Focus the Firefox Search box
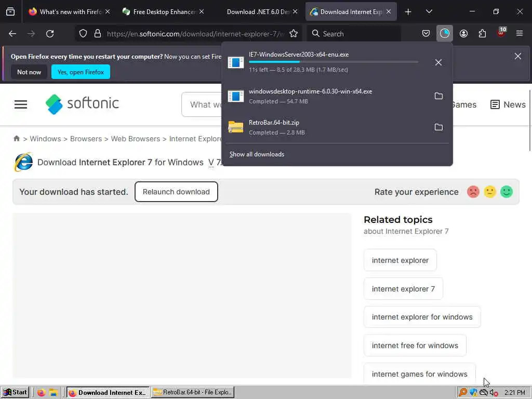Viewport: 532px width, 399px height. (x=354, y=34)
